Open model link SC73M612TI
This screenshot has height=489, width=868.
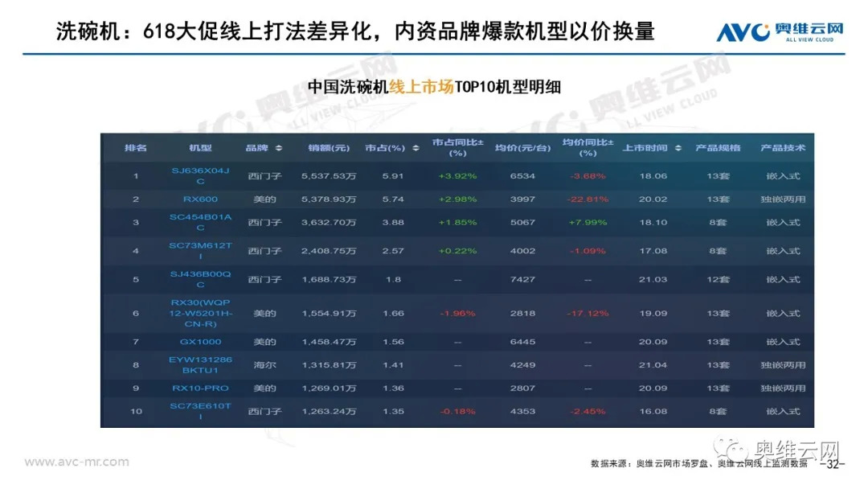(200, 250)
